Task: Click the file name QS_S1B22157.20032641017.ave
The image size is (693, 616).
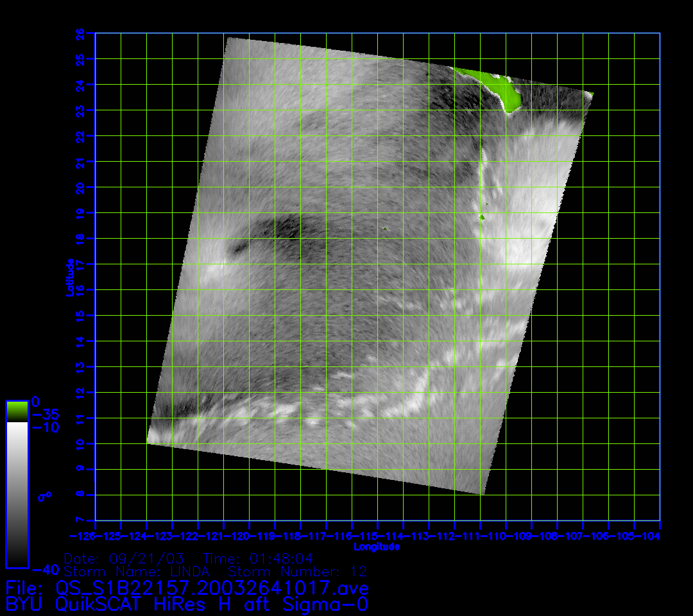Action: 212,588
